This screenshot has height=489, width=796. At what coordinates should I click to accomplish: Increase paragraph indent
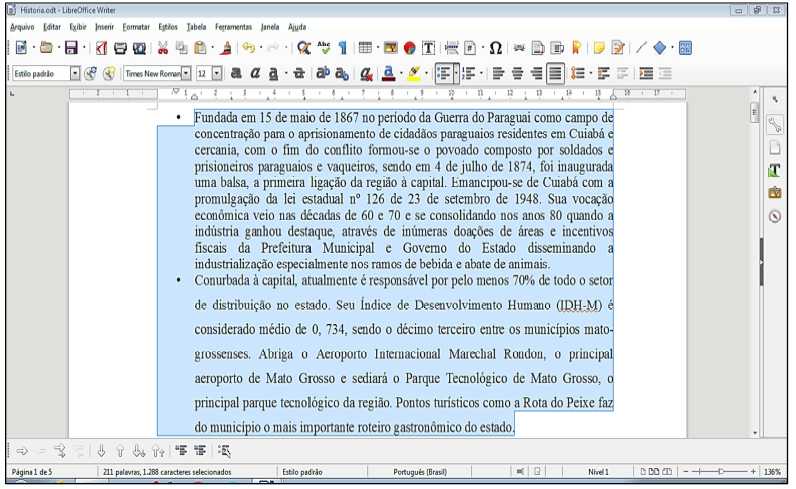(x=646, y=74)
